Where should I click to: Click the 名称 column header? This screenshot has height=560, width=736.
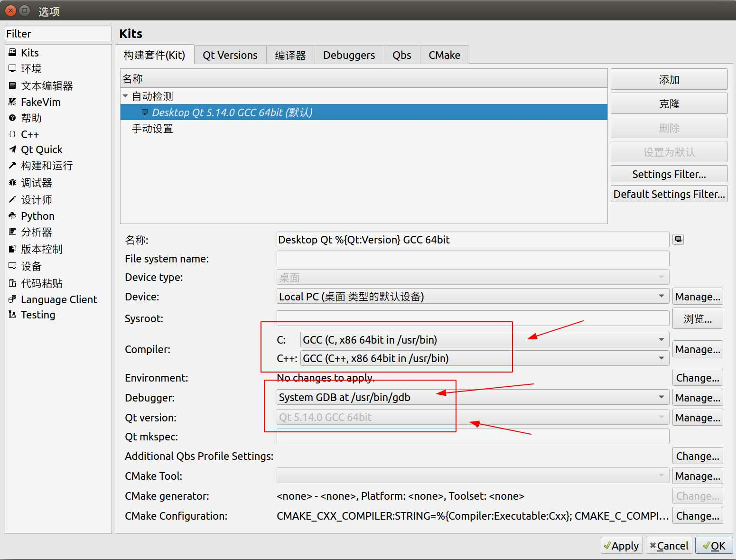click(364, 78)
